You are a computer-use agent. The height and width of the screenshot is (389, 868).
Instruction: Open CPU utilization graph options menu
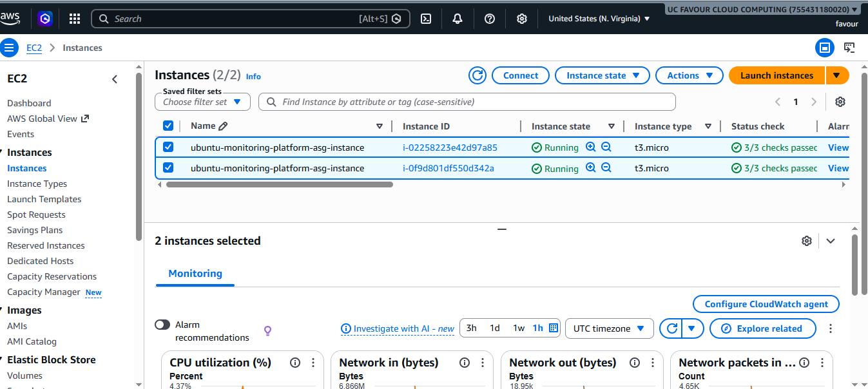(313, 363)
